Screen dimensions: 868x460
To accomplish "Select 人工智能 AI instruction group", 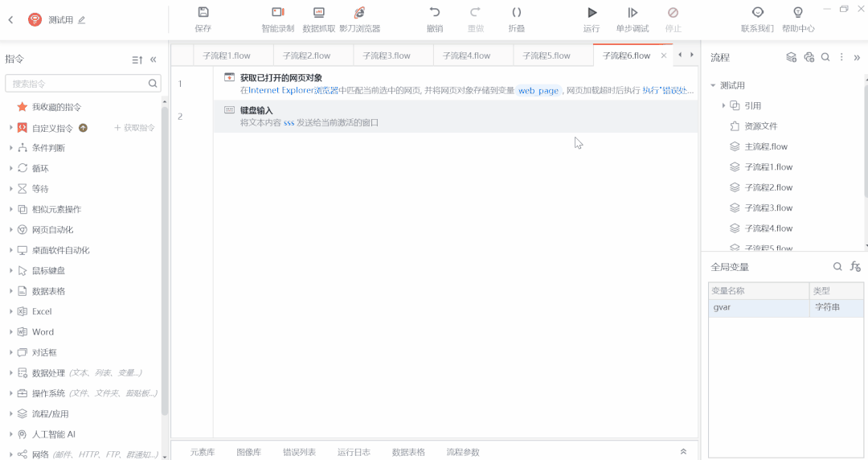I will (54, 434).
